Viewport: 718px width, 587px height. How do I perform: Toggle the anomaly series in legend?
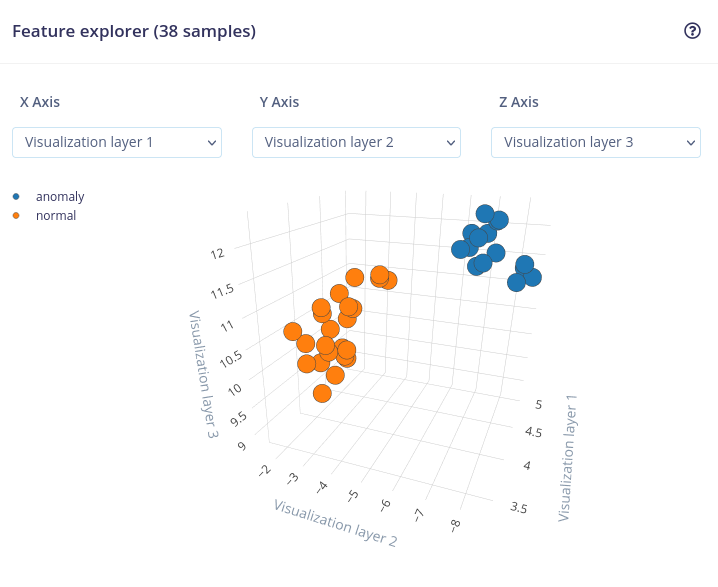pyautogui.click(x=60, y=197)
